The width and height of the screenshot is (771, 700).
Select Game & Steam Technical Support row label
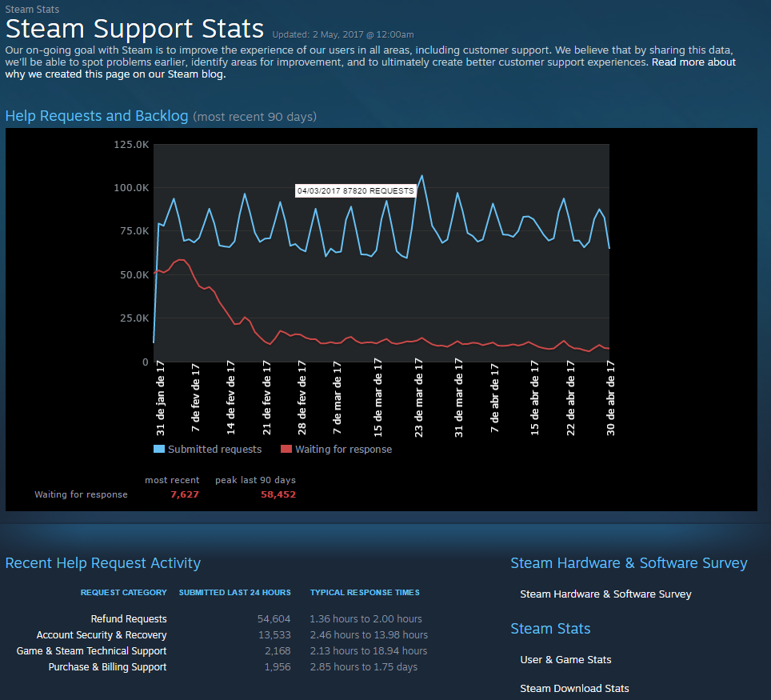click(x=91, y=651)
